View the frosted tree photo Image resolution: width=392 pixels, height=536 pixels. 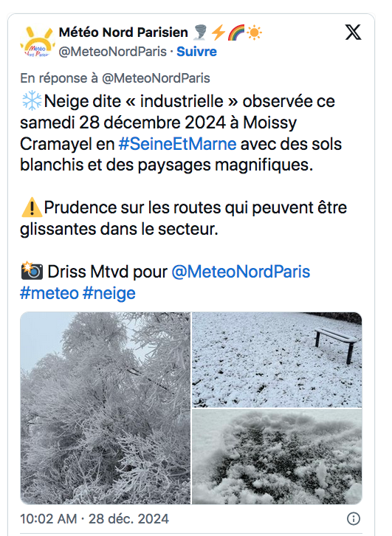click(x=106, y=408)
